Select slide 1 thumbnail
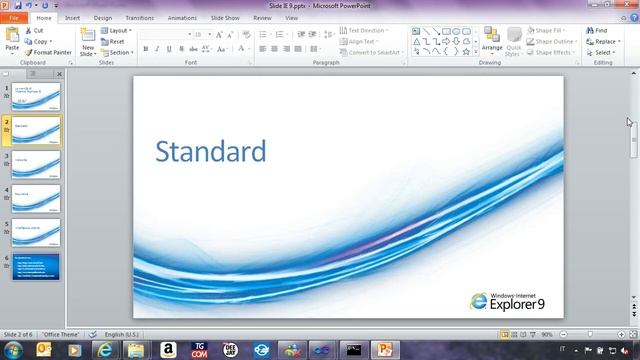Image resolution: width=640 pixels, height=360 pixels. click(x=36, y=97)
